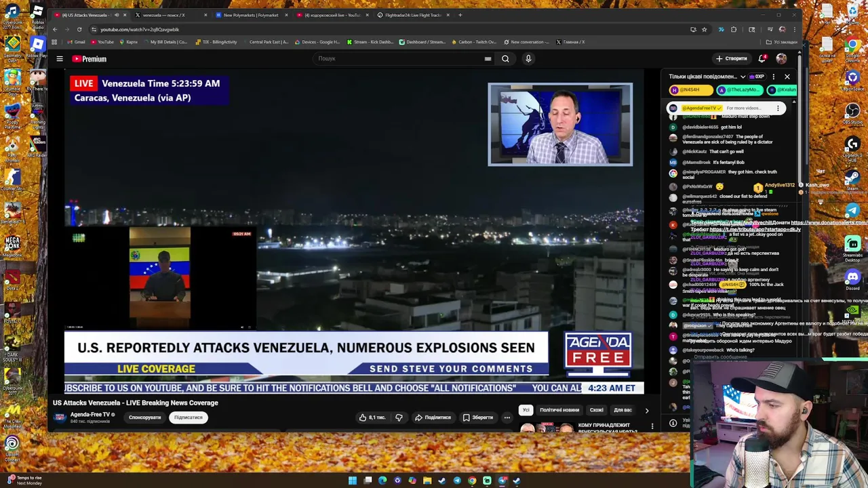Open the live chat options menu
This screenshot has width=868, height=488.
pyautogui.click(x=772, y=77)
